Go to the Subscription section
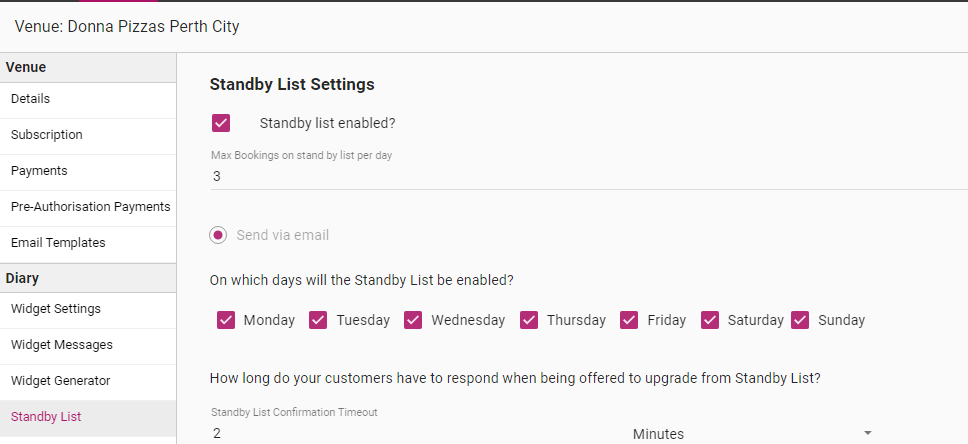The image size is (968, 444). point(47,135)
